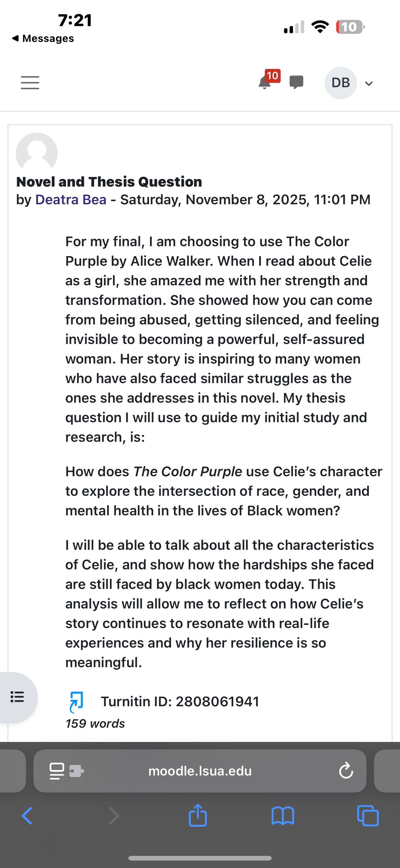Open the hamburger navigation menu
This screenshot has height=868, width=400.
(x=30, y=83)
